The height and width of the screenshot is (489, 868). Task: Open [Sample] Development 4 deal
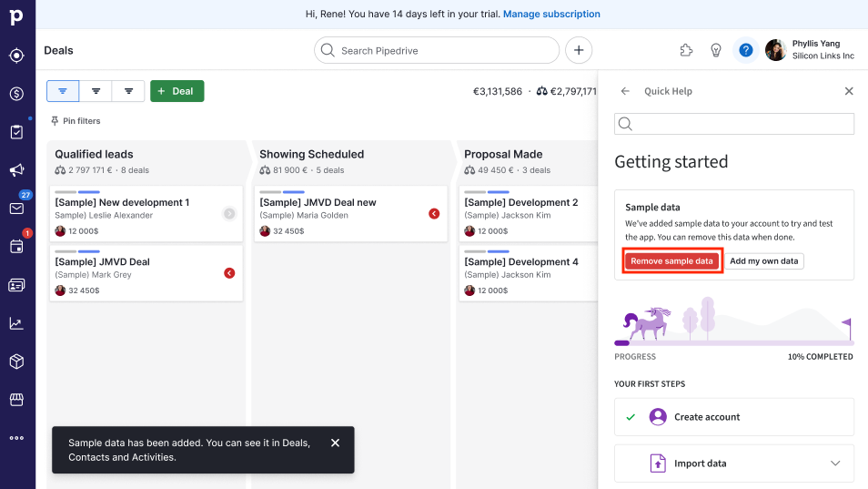tap(521, 262)
